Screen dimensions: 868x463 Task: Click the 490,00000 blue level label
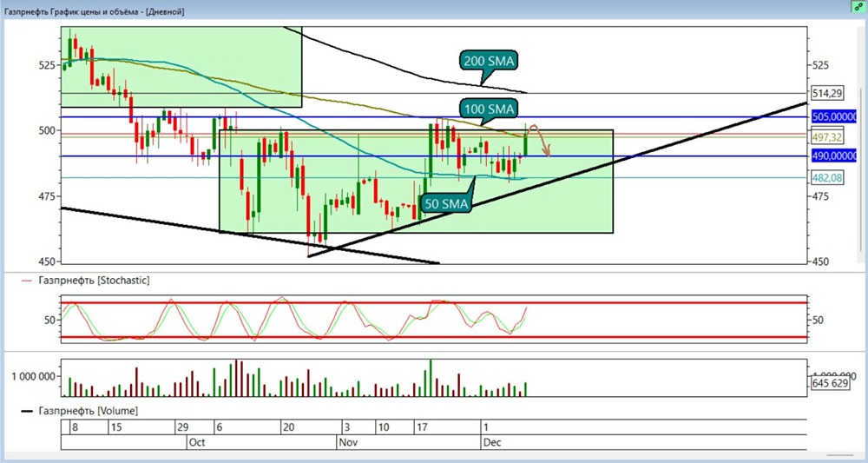coord(834,156)
